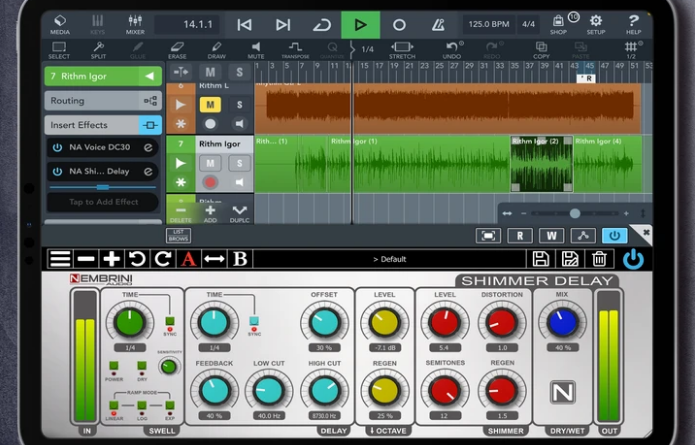Undo the last action

(x=452, y=50)
